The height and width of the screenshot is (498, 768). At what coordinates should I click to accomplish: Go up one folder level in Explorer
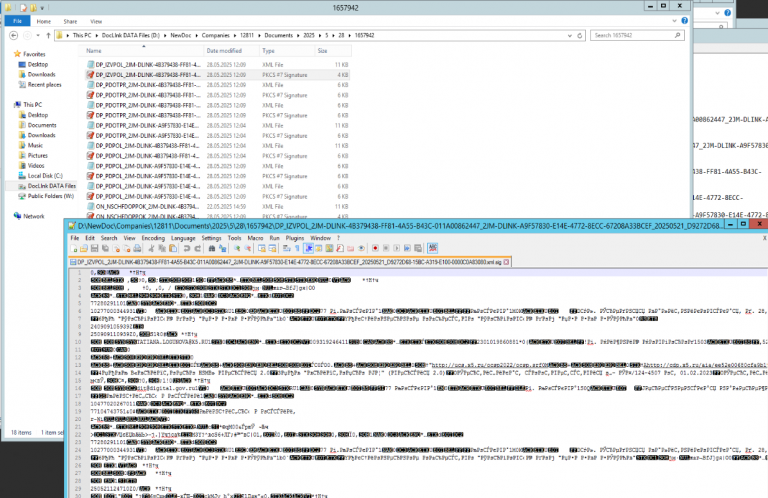click(x=48, y=35)
